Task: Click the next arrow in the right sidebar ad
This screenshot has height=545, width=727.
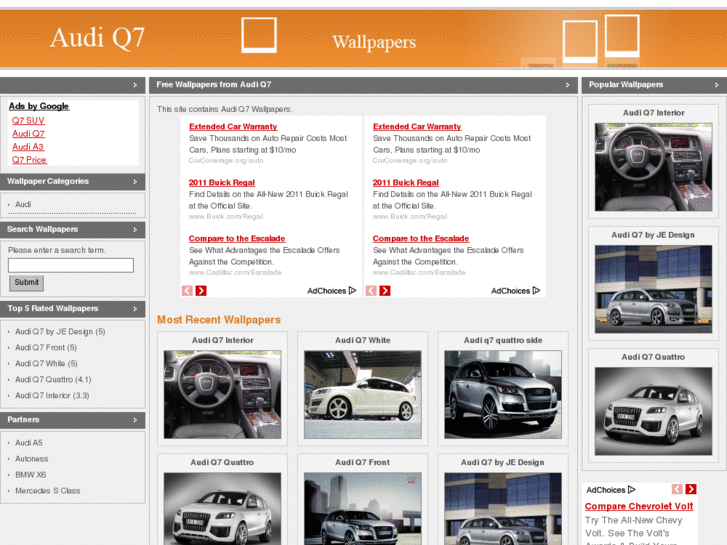Action: 691,489
